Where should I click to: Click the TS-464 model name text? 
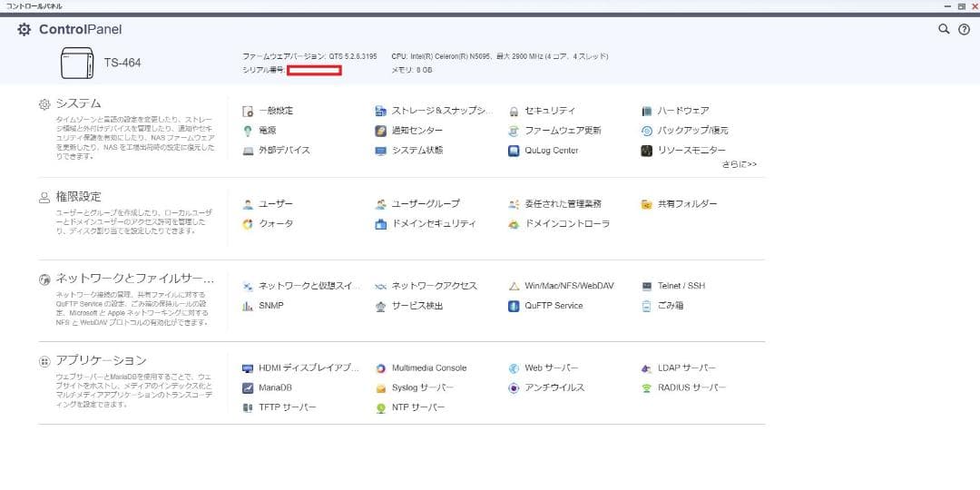122,64
